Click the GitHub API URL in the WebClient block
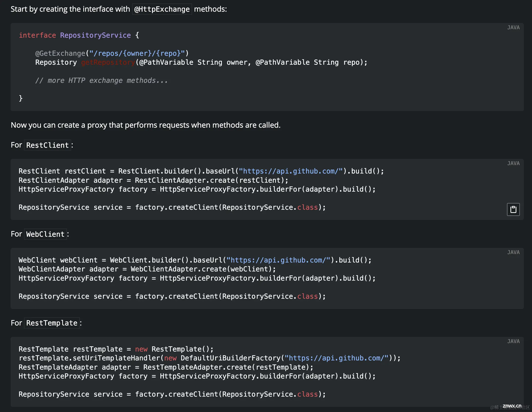 pos(278,260)
